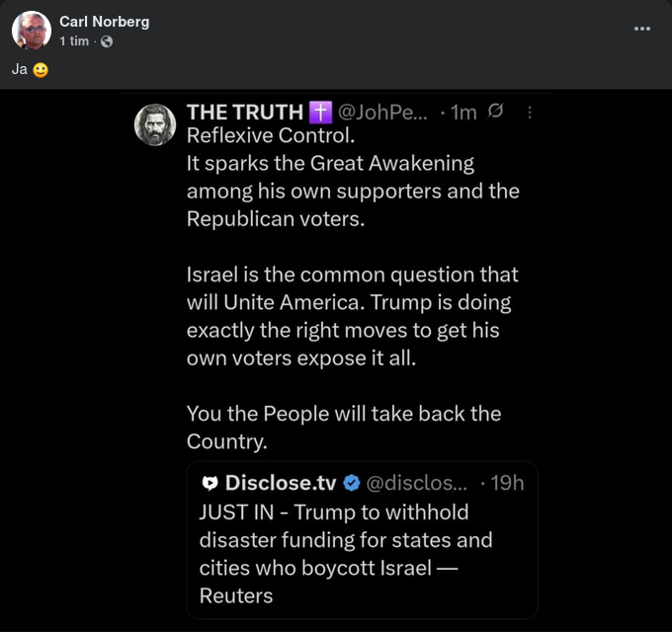Click the "Reflexive Control." tweet text

pos(270,136)
